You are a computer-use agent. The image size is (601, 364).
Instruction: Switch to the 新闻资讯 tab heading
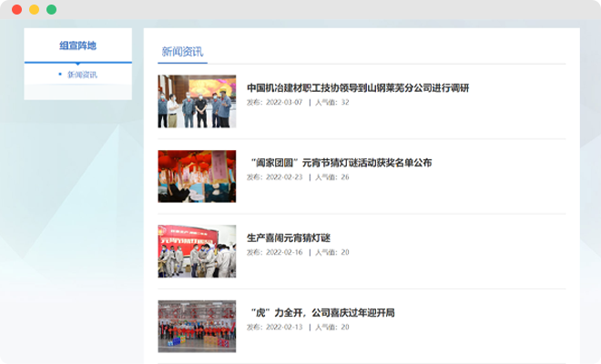pyautogui.click(x=182, y=52)
